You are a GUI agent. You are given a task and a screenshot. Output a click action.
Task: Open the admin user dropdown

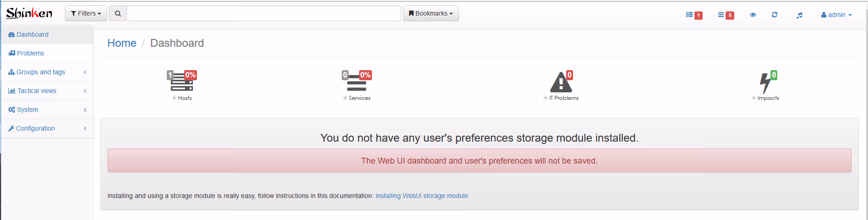[836, 15]
